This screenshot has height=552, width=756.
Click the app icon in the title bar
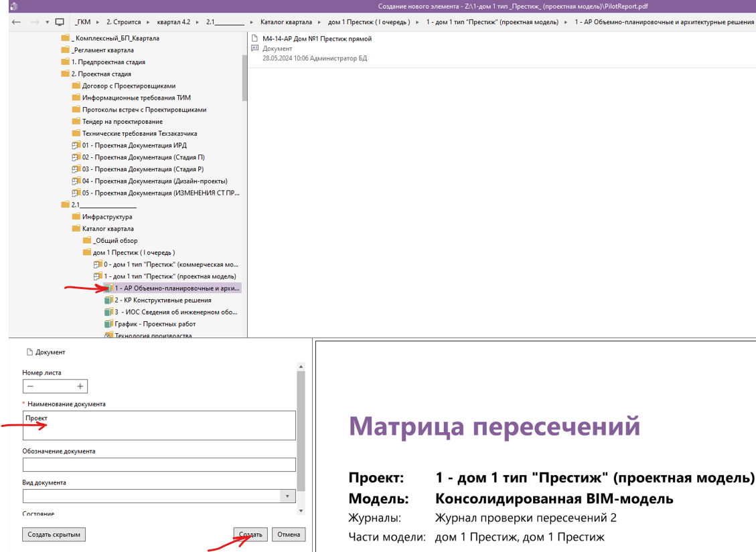(15, 7)
